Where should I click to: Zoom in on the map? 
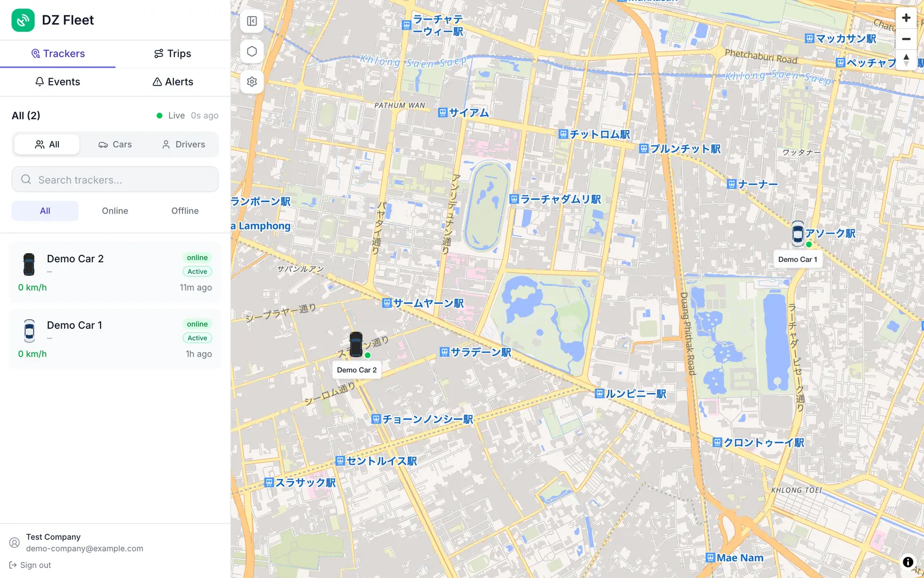906,18
